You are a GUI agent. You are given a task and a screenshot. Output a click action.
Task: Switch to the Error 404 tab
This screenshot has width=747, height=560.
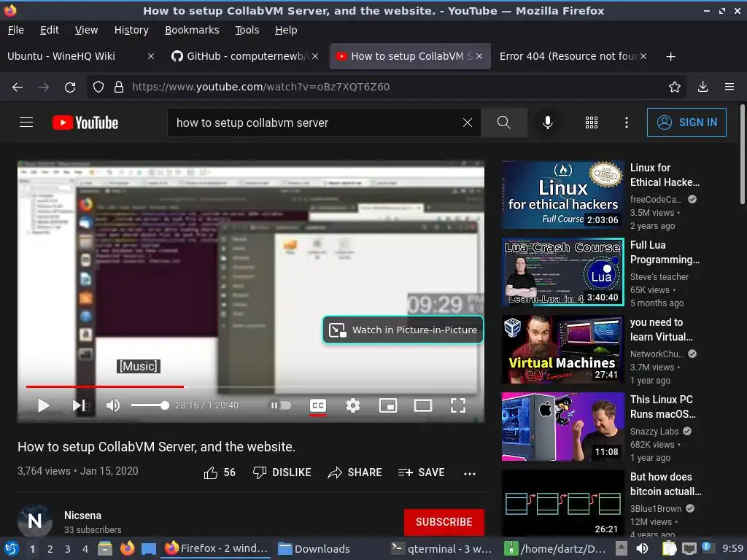coord(567,56)
